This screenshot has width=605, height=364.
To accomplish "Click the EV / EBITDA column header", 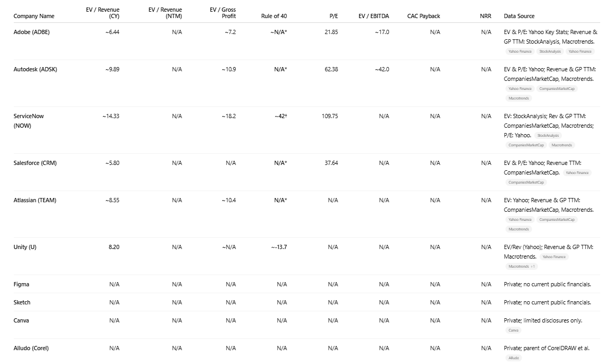I will coord(374,16).
